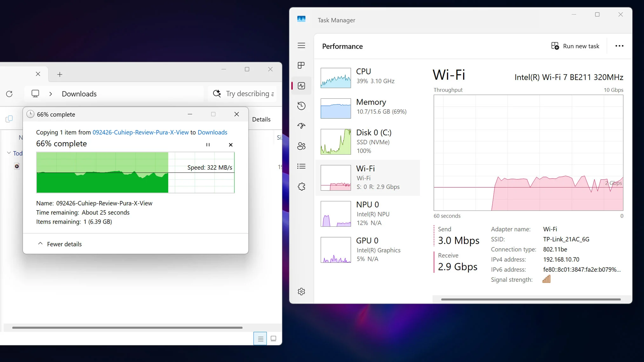Click the copy progress speed graph
The width and height of the screenshot is (644, 362).
pos(135,172)
